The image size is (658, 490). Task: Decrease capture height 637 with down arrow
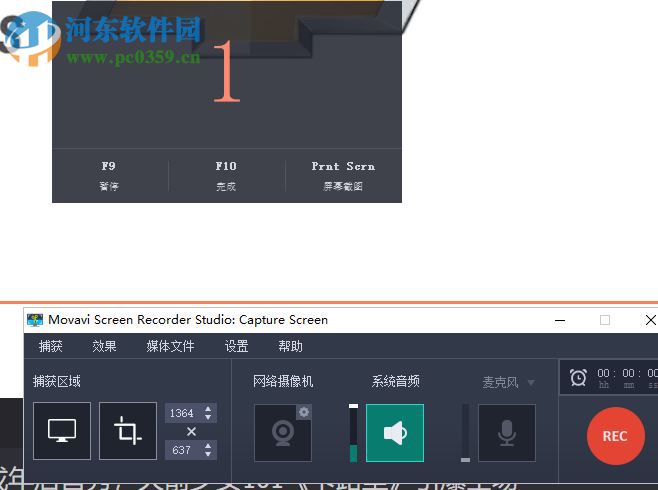click(208, 454)
